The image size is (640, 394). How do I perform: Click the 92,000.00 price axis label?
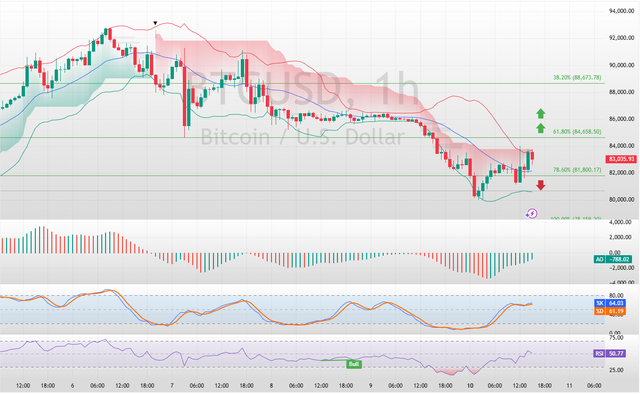pos(622,38)
